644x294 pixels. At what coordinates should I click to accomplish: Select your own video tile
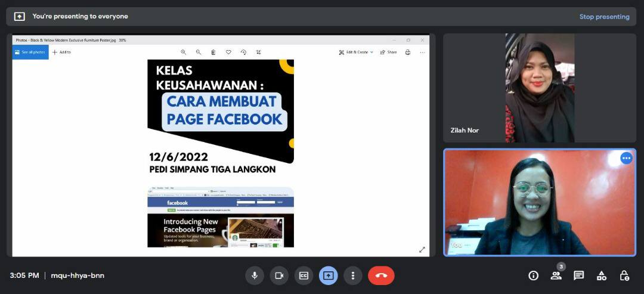[540, 202]
